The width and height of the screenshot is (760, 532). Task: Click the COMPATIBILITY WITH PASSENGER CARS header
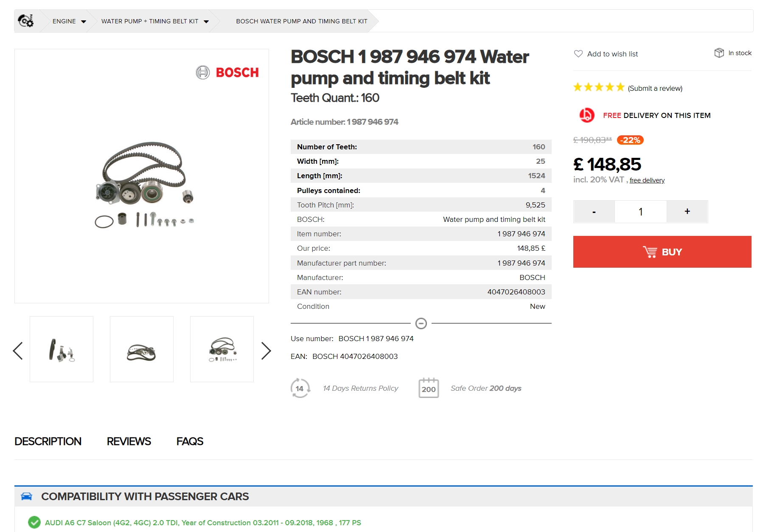pos(145,496)
